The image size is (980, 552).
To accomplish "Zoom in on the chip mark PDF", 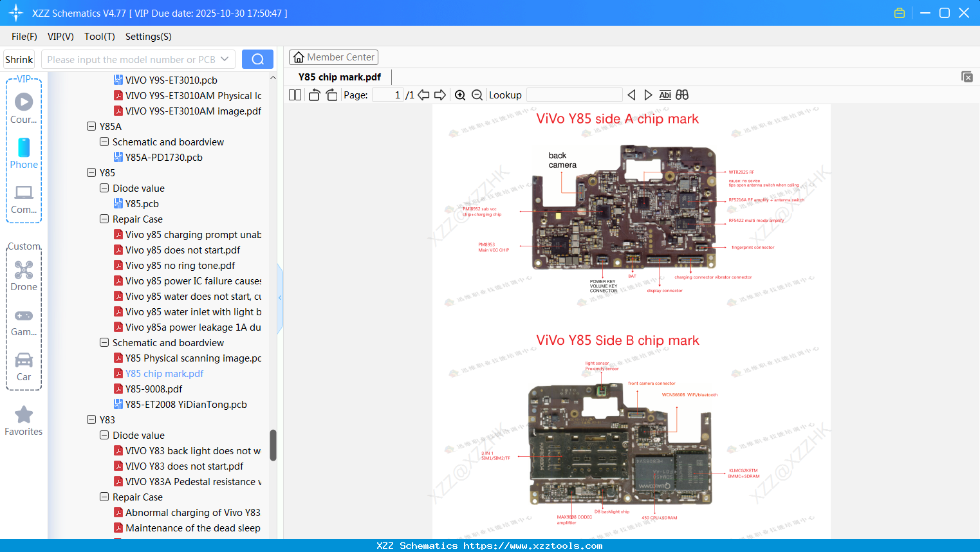I will tap(460, 95).
